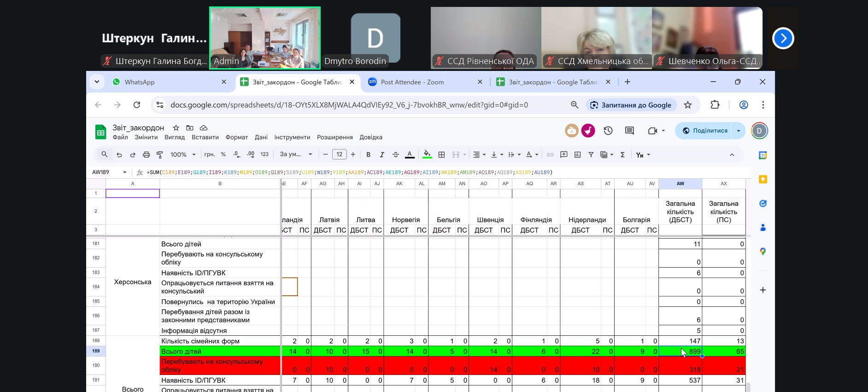
Task: Open the AW189 name box dropdown
Action: point(124,172)
